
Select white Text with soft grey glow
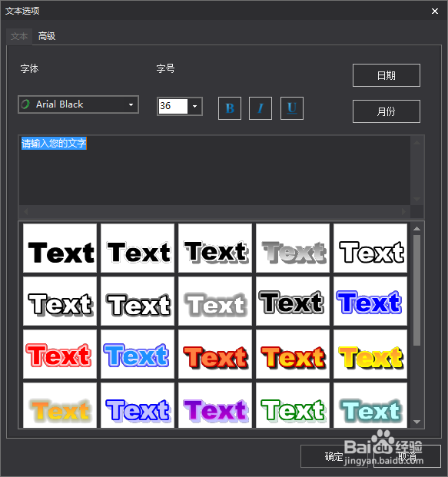click(x=215, y=301)
